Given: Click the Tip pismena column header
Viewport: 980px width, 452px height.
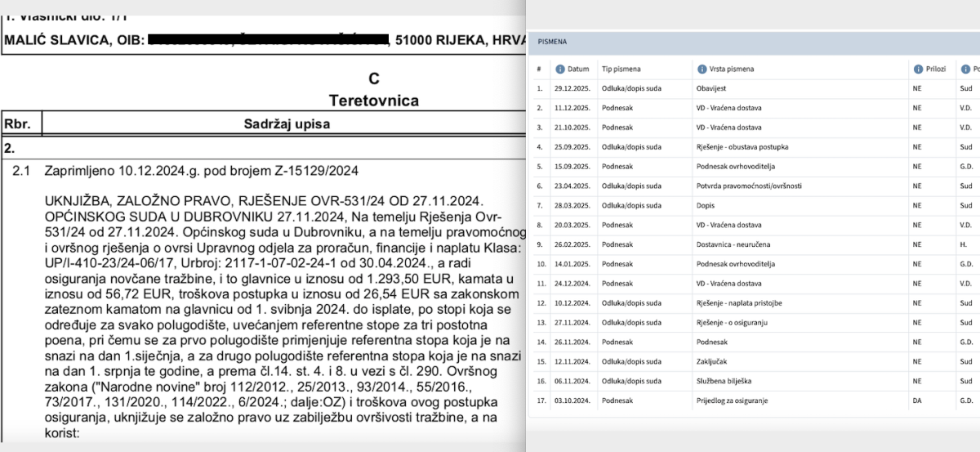Looking at the screenshot, I should click(x=621, y=69).
